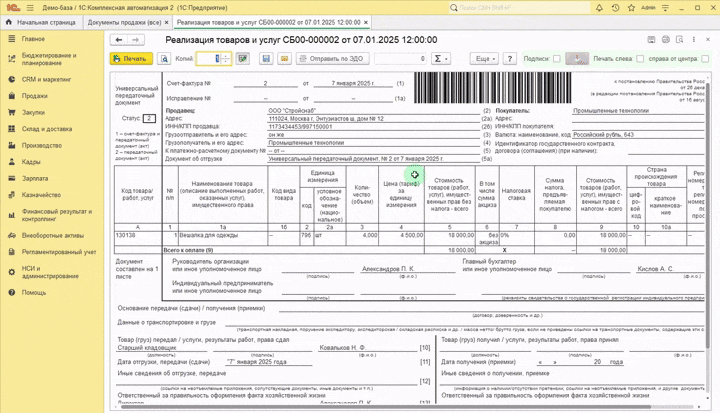Click the Копий number input field

click(209, 59)
